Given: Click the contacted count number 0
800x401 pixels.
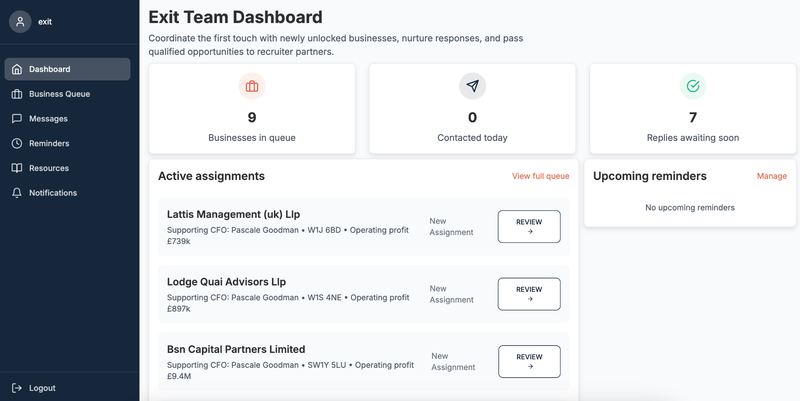Looking at the screenshot, I should click(472, 118).
